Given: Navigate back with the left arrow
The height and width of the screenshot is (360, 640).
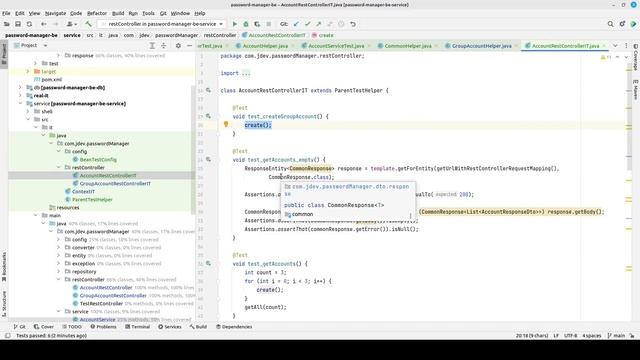Looking at the screenshot, I should [44, 24].
